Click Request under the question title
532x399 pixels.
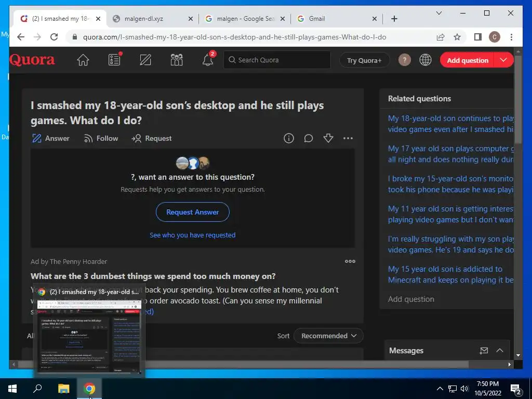click(x=151, y=138)
